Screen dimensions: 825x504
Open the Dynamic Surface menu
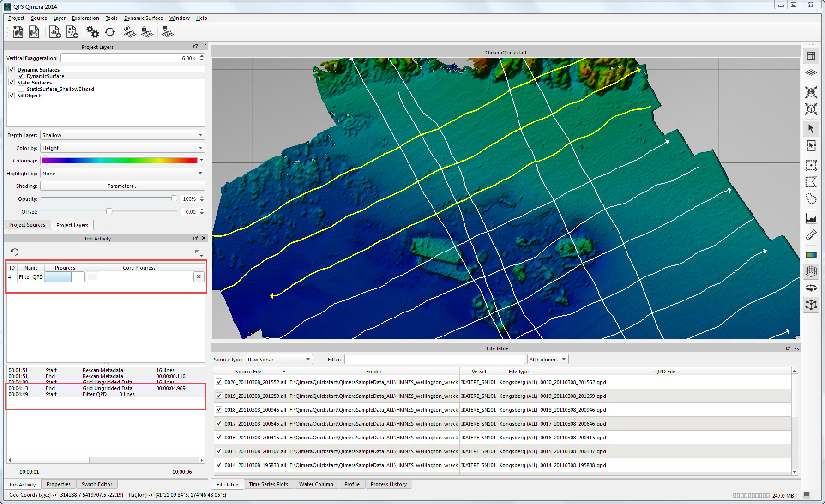tap(143, 18)
